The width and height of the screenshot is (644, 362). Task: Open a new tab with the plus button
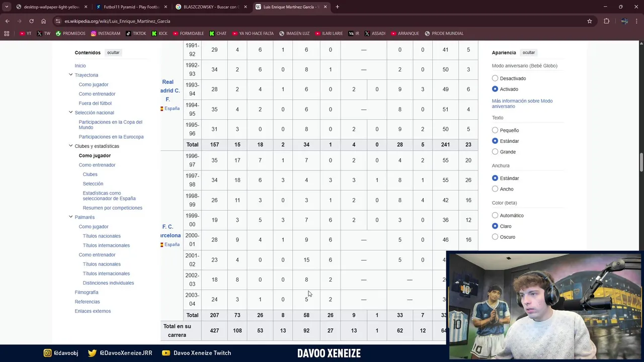coord(337,7)
